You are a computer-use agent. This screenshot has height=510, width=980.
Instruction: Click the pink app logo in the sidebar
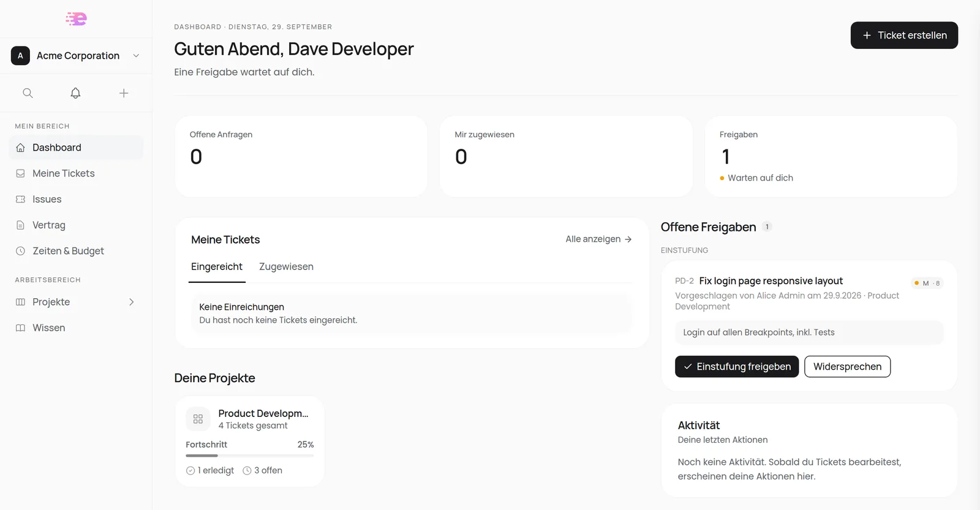point(76,19)
